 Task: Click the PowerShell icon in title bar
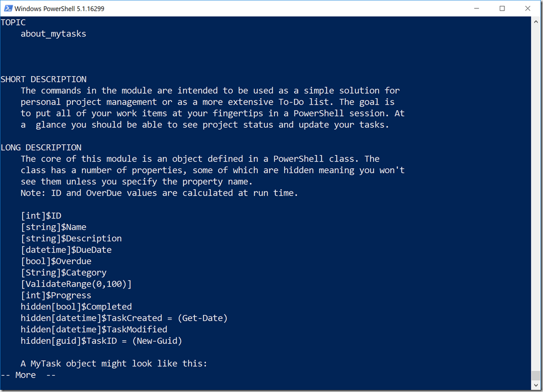[8, 8]
